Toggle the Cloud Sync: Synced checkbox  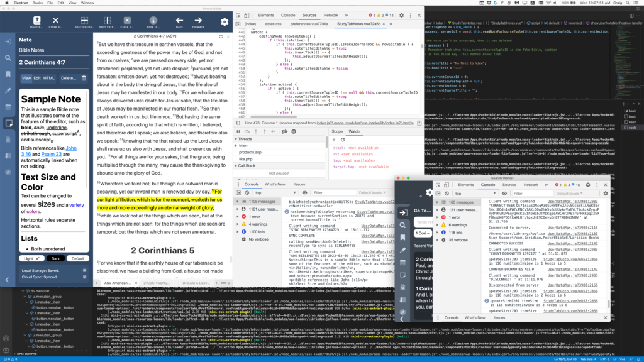[x=85, y=277]
